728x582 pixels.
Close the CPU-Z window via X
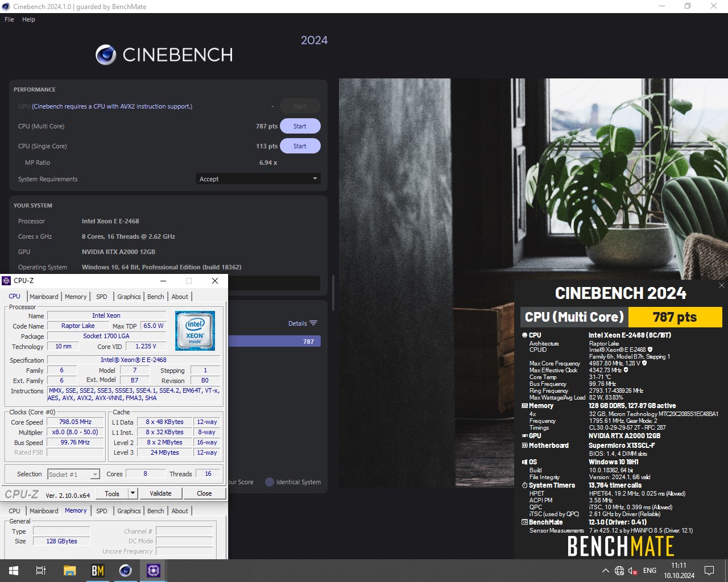point(215,281)
